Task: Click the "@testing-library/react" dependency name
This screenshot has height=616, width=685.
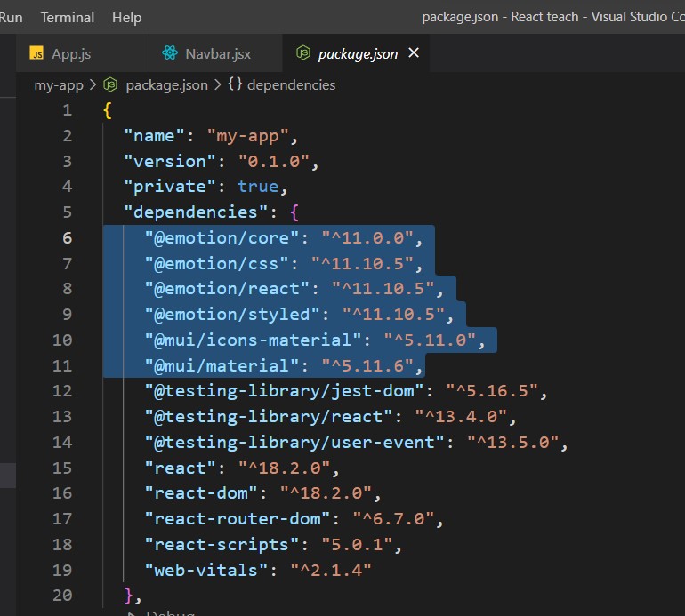Action: pyautogui.click(x=269, y=417)
